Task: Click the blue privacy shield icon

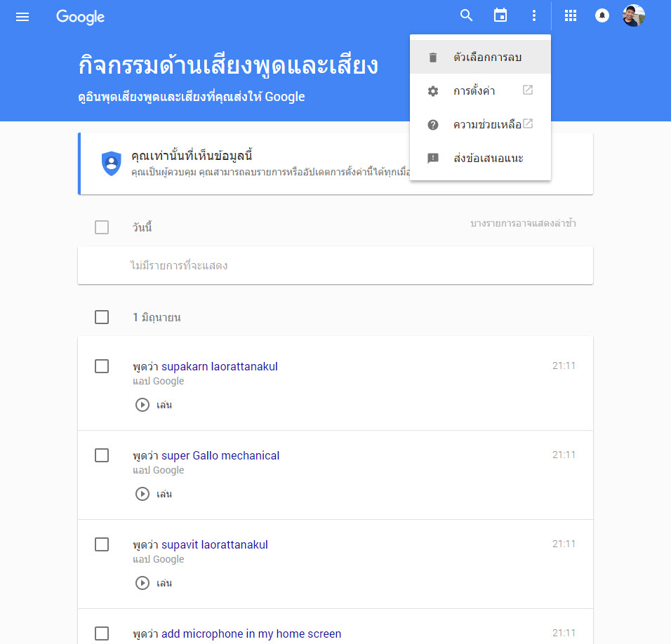Action: point(111,162)
